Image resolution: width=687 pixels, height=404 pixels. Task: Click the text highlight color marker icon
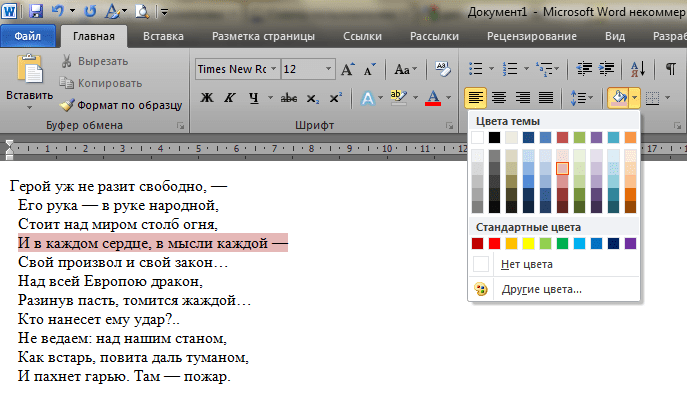(x=398, y=98)
